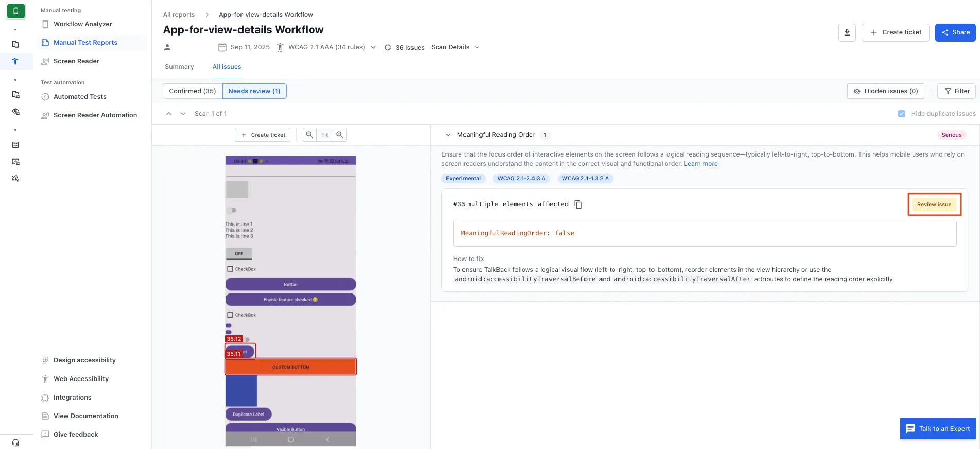Collapse Meaningful Reading Order section
Viewport: 980px width, 449px height.
point(448,135)
